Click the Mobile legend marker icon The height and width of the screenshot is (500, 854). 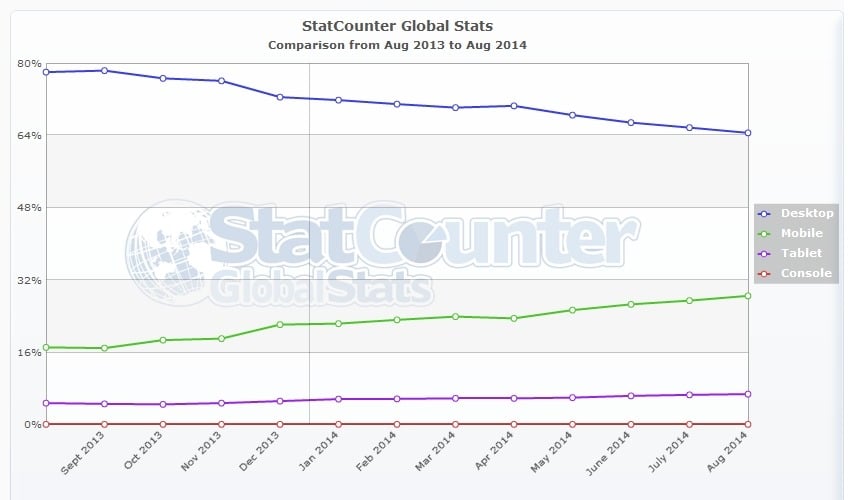767,233
